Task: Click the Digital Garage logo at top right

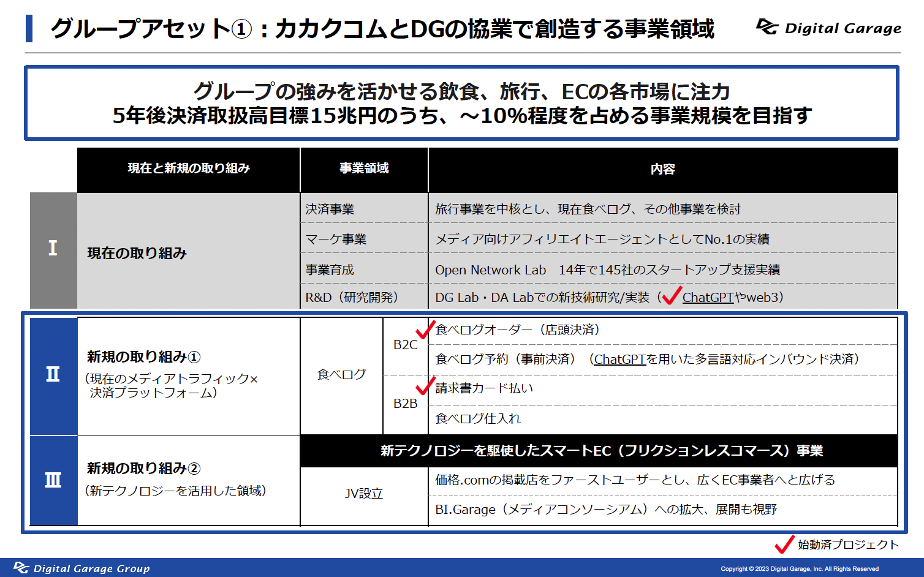Action: tap(828, 28)
